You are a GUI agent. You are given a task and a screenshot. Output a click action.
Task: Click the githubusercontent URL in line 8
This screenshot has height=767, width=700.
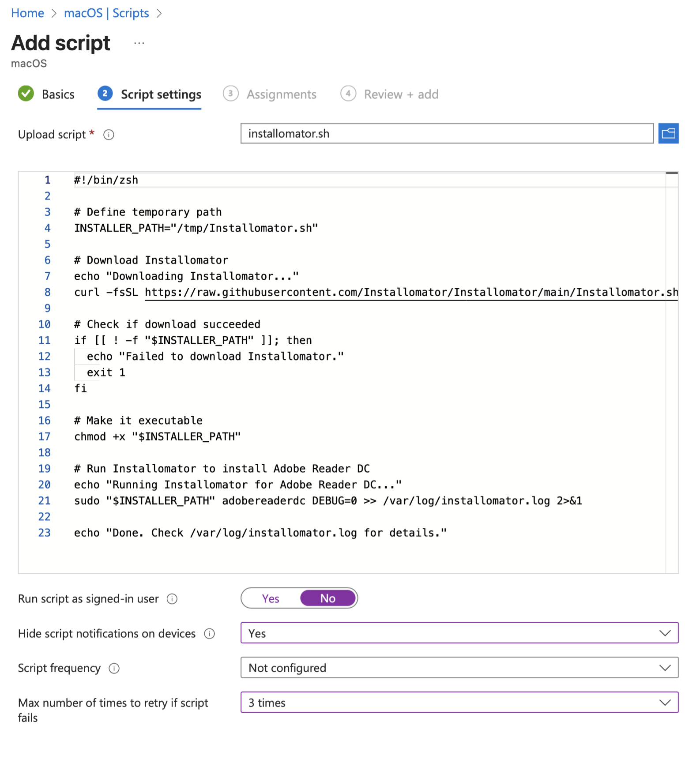[x=410, y=292]
